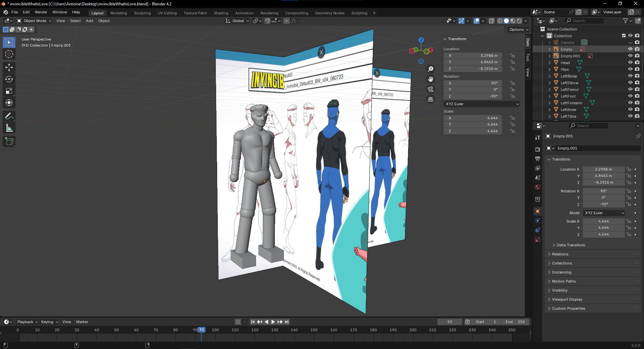
Task: Switch to rendered viewport shading
Action: 519,21
